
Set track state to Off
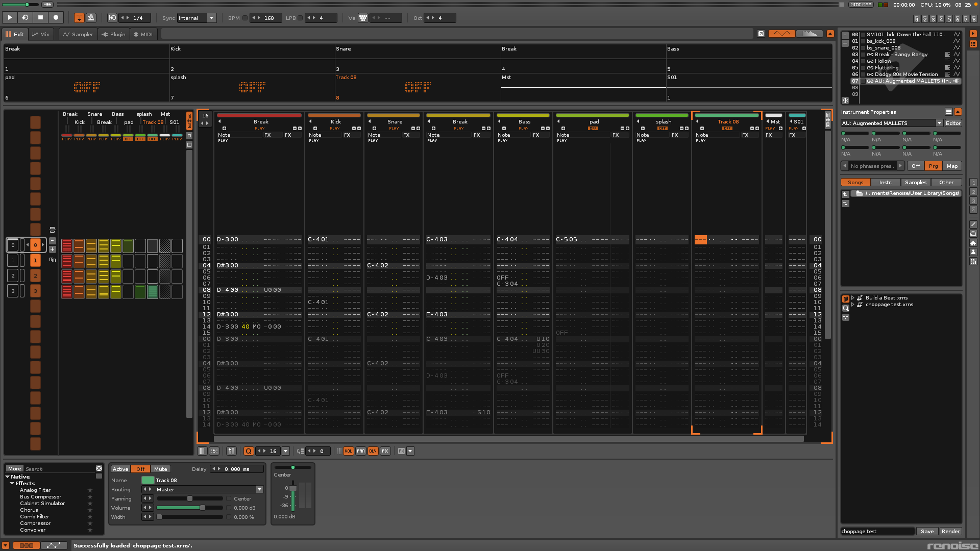click(140, 469)
